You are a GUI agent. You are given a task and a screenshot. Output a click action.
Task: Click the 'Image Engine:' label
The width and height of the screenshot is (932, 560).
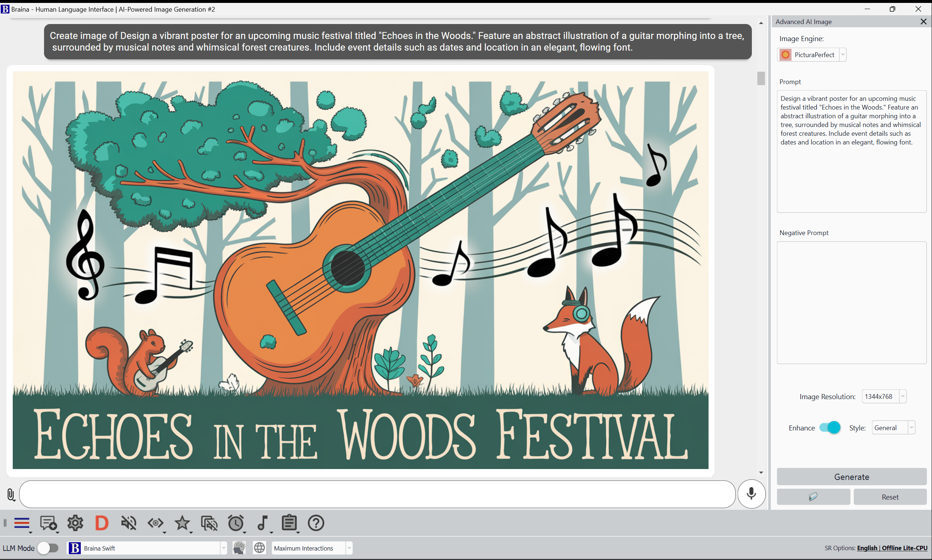tap(801, 39)
